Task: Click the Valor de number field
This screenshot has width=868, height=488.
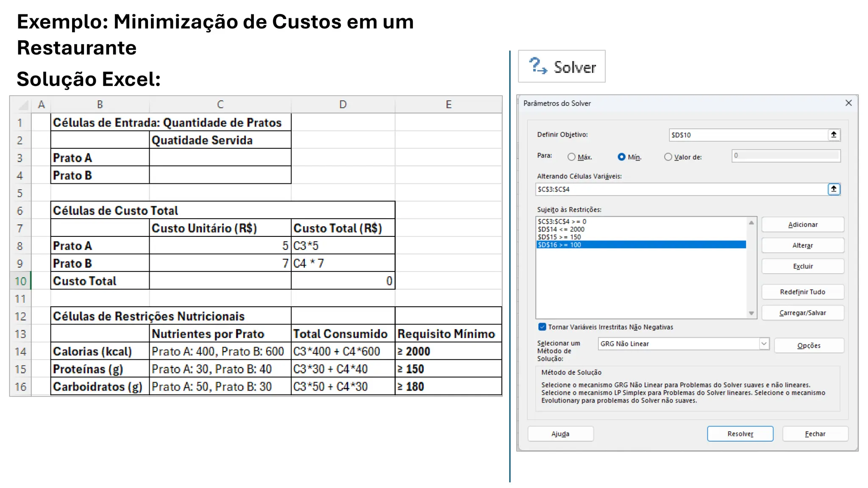Action: tap(786, 155)
